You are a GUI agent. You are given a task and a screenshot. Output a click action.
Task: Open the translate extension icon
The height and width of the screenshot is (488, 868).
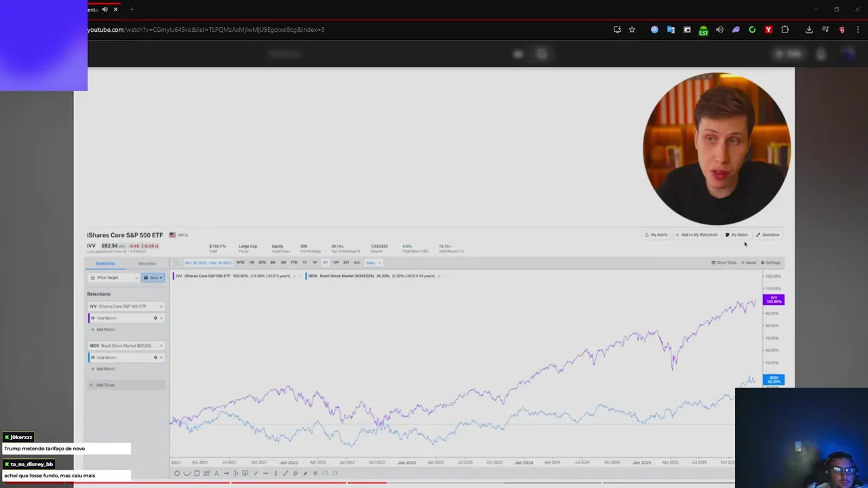point(671,30)
